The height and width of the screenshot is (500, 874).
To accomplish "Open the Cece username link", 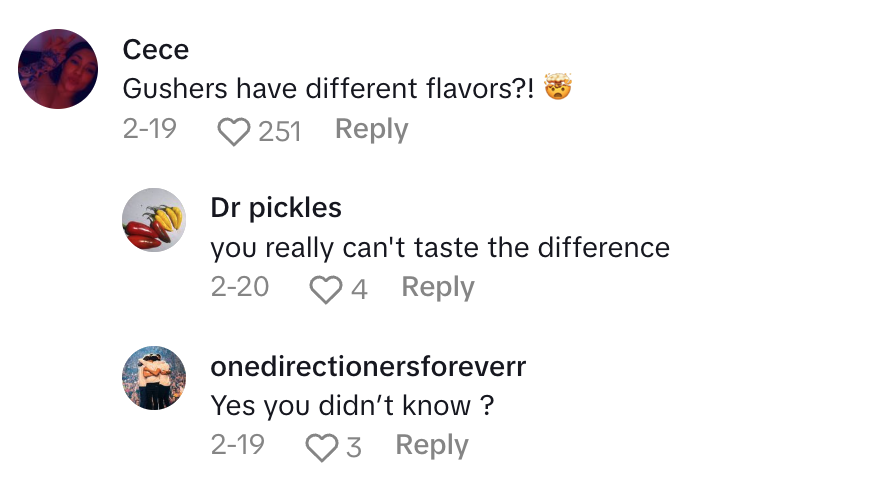I will 155,49.
